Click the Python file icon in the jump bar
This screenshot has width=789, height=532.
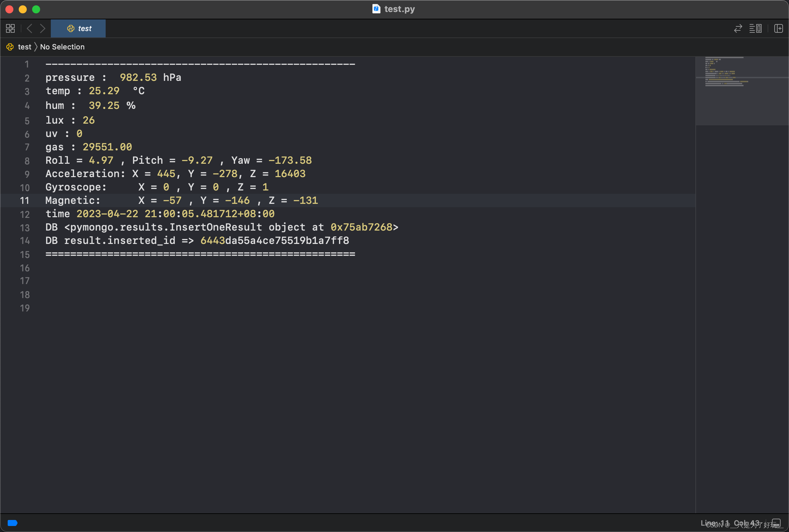coord(10,47)
